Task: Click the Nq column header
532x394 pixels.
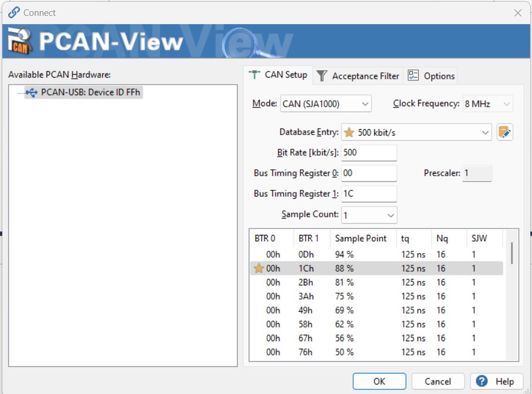Action: point(449,238)
